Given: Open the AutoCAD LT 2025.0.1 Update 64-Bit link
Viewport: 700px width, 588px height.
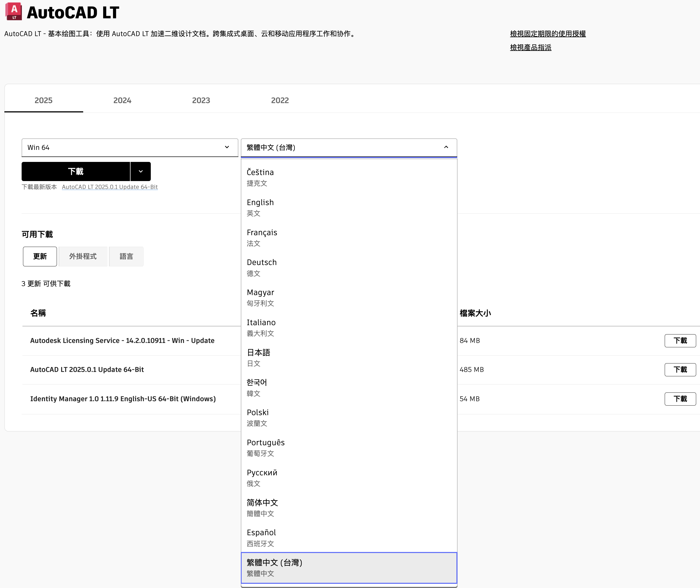Looking at the screenshot, I should click(110, 187).
